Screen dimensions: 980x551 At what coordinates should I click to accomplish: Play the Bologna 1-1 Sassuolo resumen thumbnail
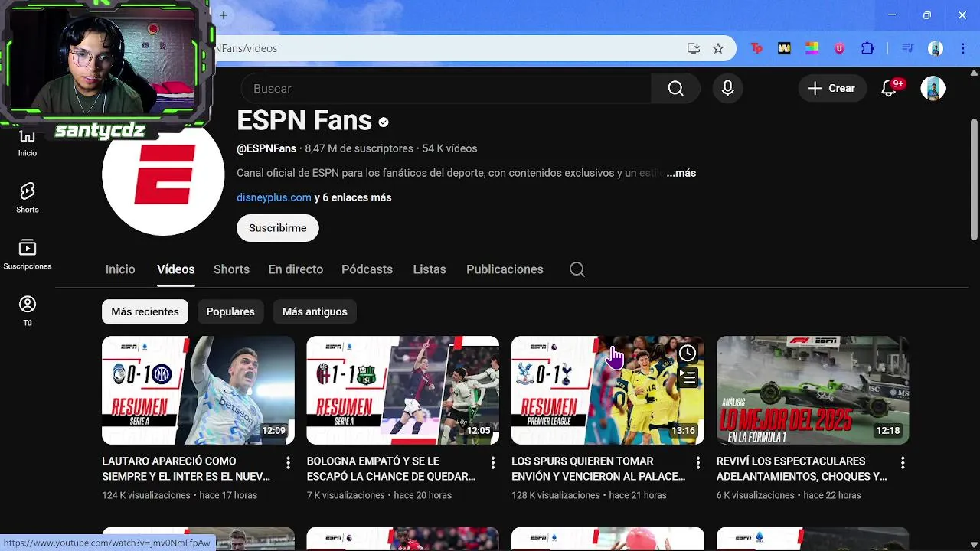tap(403, 390)
